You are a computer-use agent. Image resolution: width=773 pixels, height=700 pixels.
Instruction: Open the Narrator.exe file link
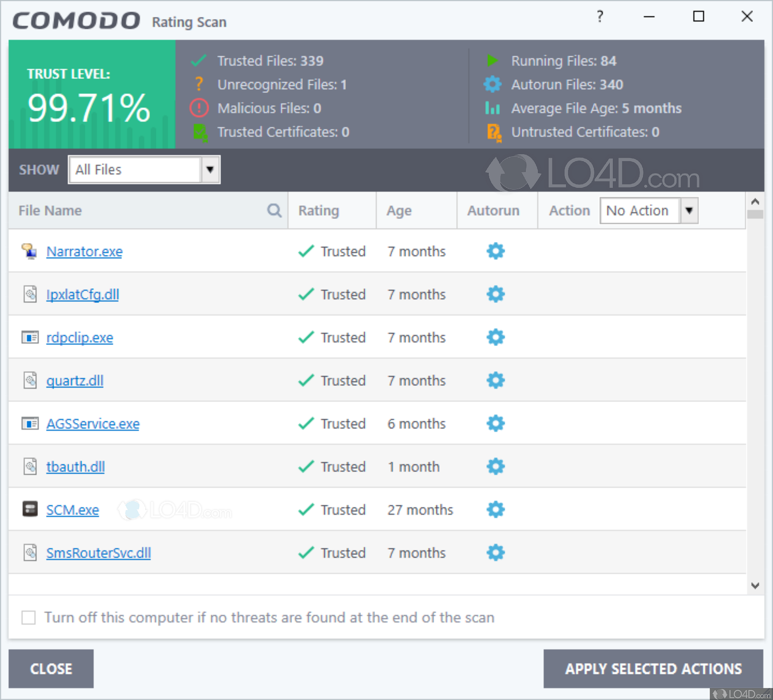click(x=84, y=251)
